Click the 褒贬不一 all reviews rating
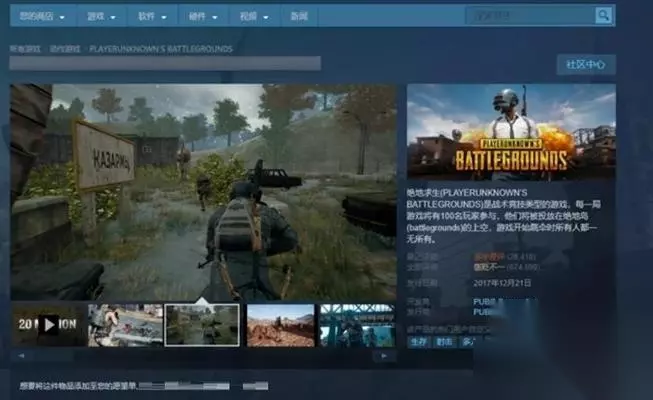 pyautogui.click(x=489, y=267)
